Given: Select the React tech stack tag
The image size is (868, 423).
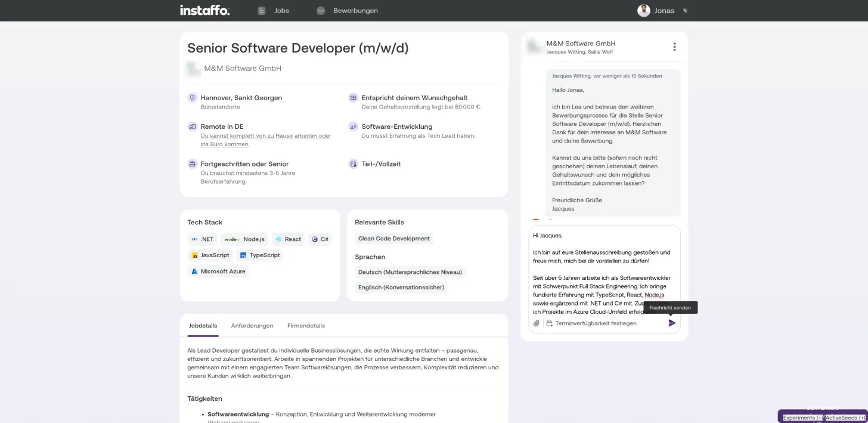Looking at the screenshot, I should point(288,239).
